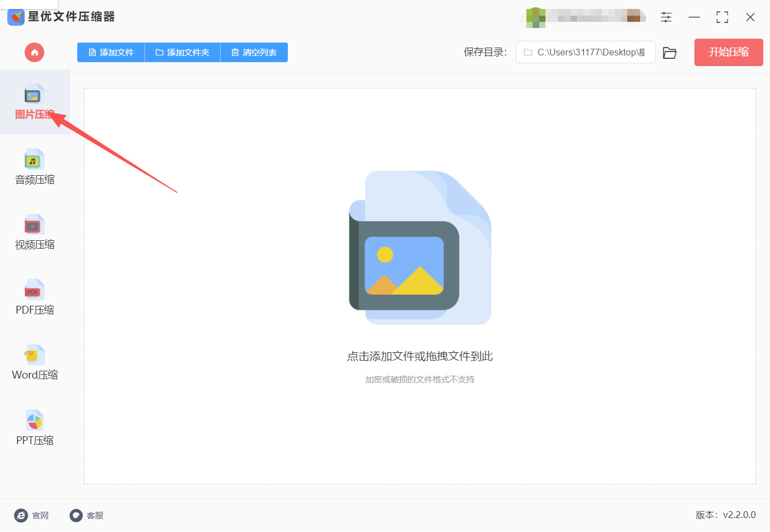Switch to 视频压缩 video compression
Image resolution: width=770 pixels, height=532 pixels.
(x=35, y=232)
